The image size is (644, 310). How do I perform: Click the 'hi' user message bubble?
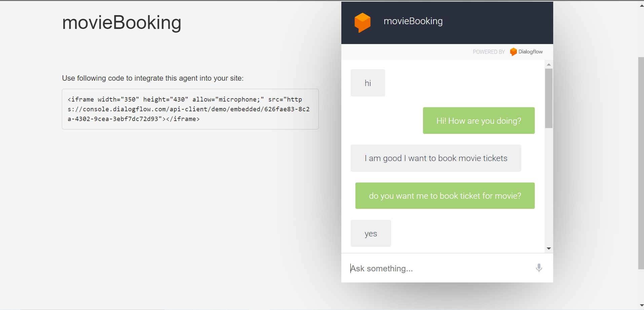pos(368,83)
